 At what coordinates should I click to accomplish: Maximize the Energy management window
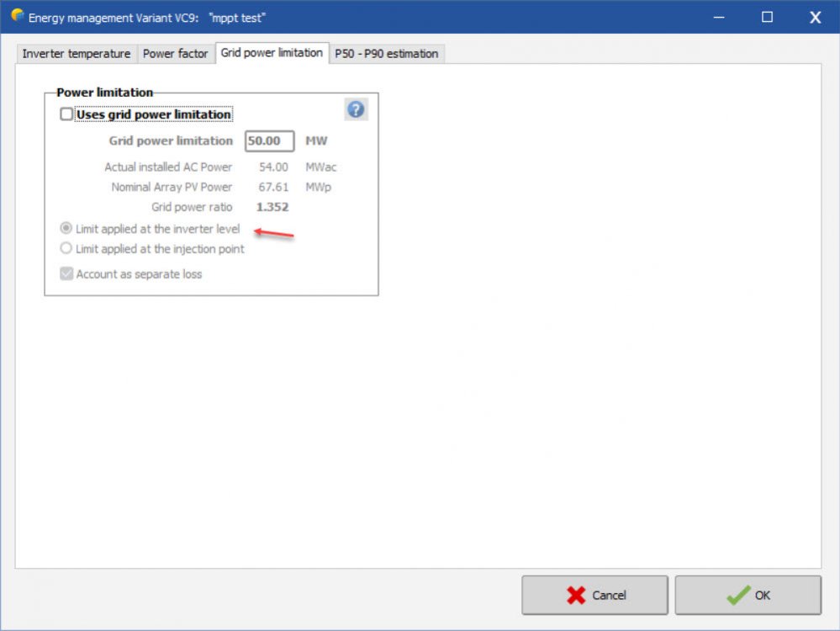(767, 17)
